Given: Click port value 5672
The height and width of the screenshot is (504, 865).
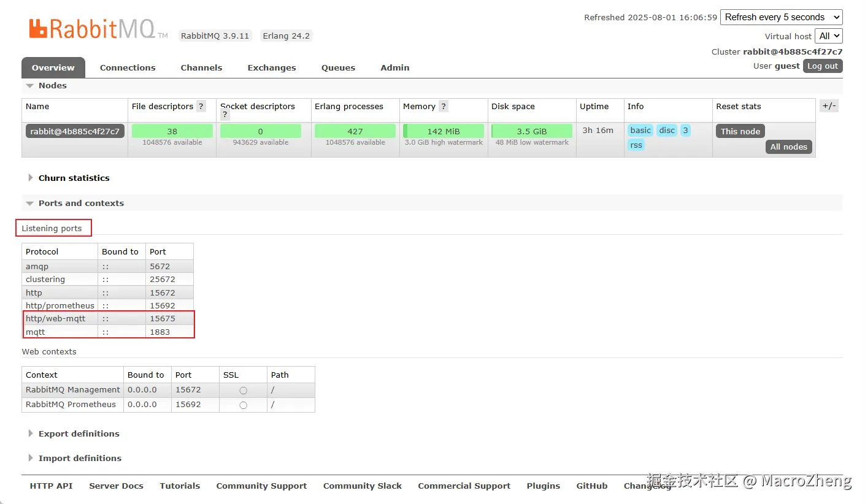Looking at the screenshot, I should 160,266.
